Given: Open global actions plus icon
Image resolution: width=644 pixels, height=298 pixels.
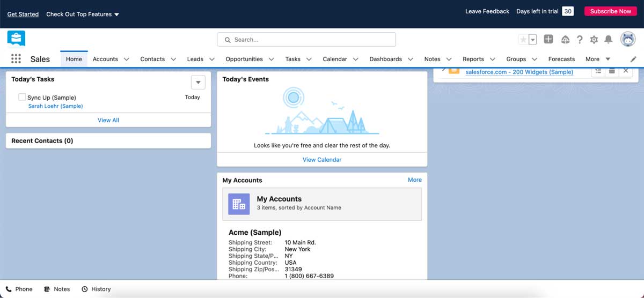Looking at the screenshot, I should pos(548,40).
